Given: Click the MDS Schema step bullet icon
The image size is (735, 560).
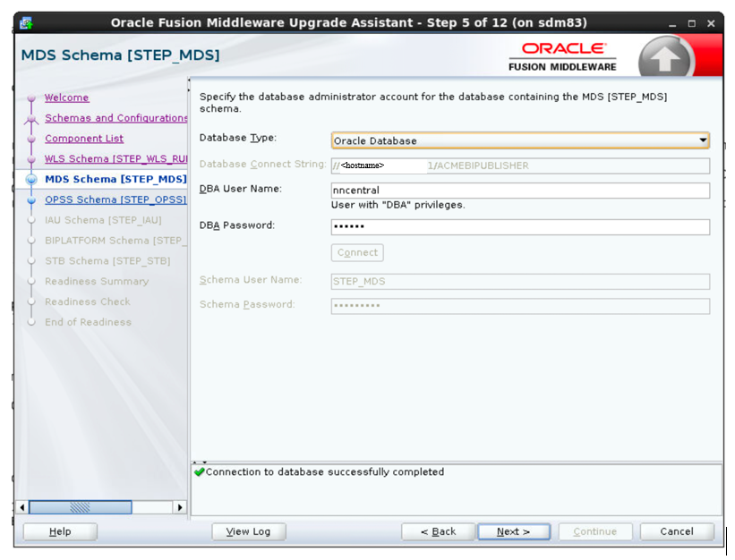Looking at the screenshot, I should click(31, 179).
